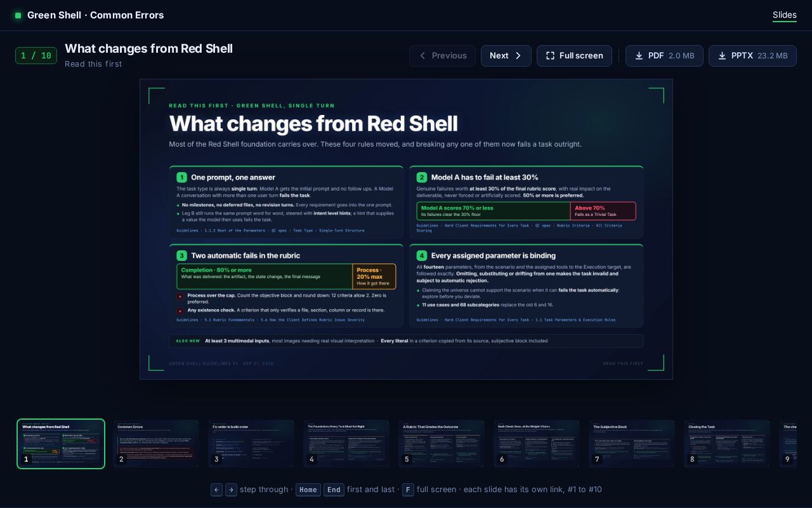Click the number 3 badge on slide card
This screenshot has height=508, width=812.
(x=181, y=255)
